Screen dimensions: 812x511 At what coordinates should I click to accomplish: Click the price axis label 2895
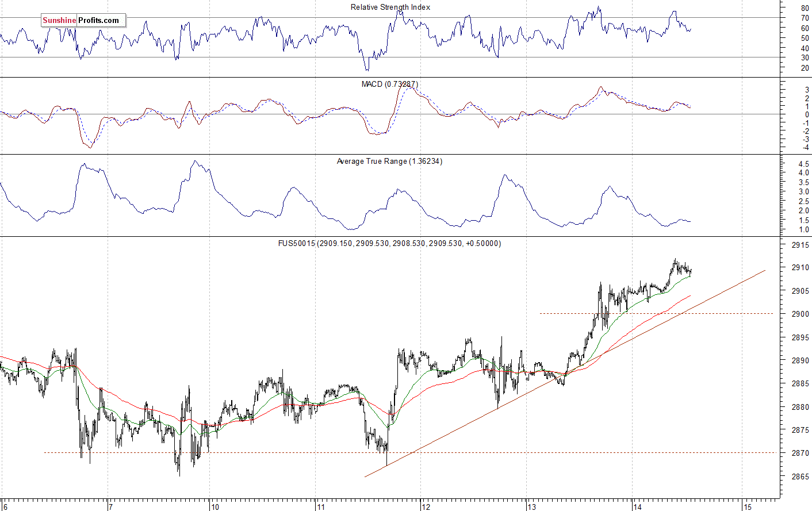pyautogui.click(x=800, y=337)
